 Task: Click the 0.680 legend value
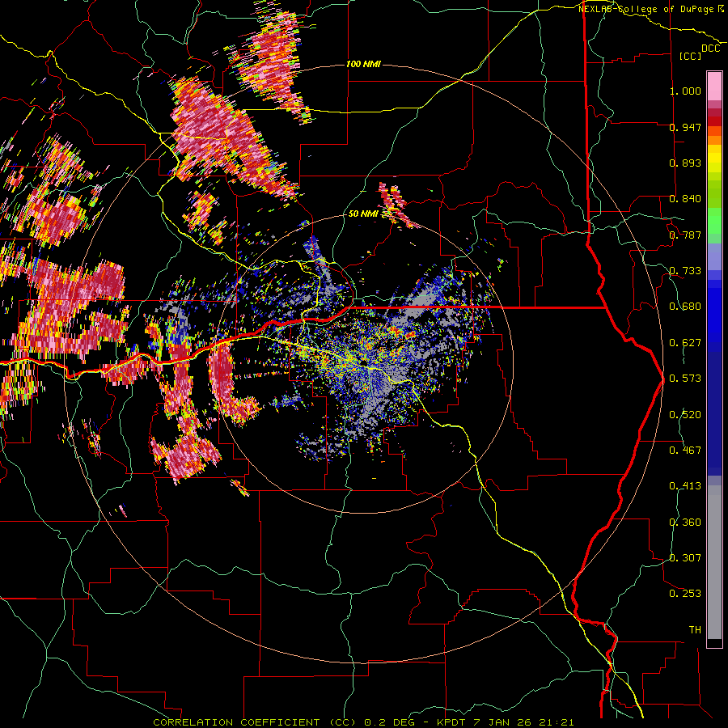click(x=685, y=307)
